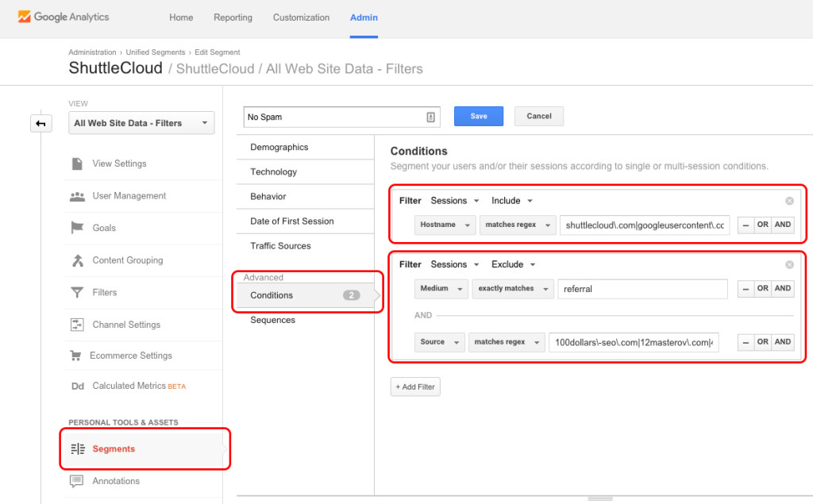Open matches regex dropdown on the Source row
The image size is (813, 504).
click(507, 342)
